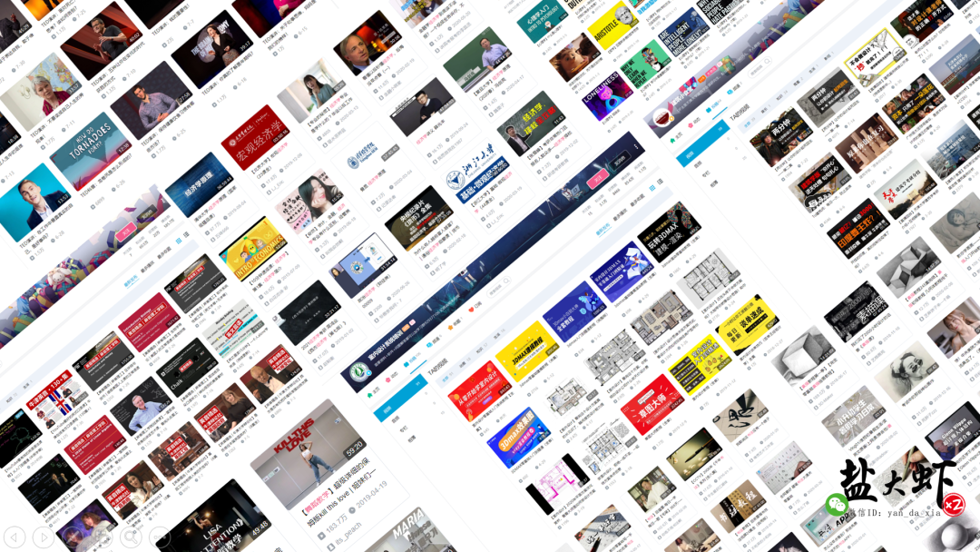Open the 投稿 tab of interior design channel

pos(413,360)
